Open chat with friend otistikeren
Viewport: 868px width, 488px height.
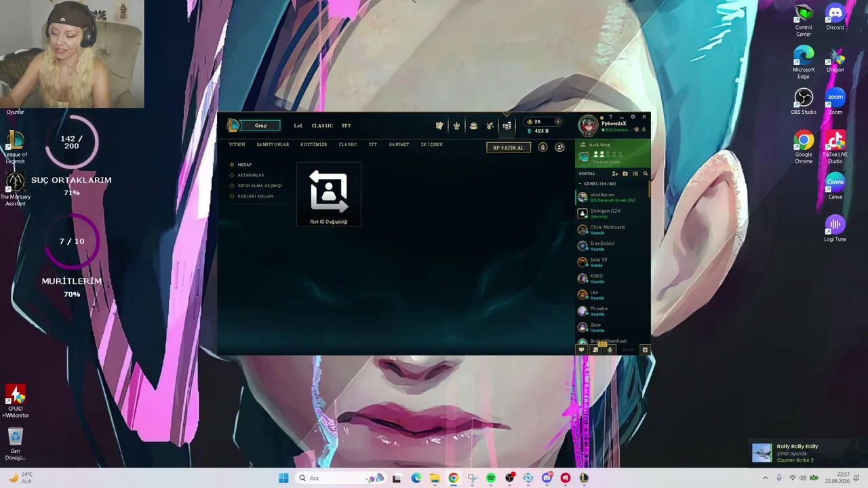612,197
